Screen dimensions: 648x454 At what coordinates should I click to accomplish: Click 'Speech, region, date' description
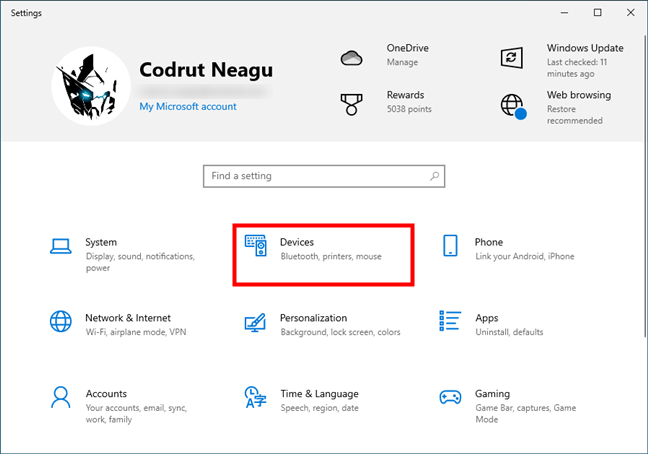pyautogui.click(x=319, y=408)
